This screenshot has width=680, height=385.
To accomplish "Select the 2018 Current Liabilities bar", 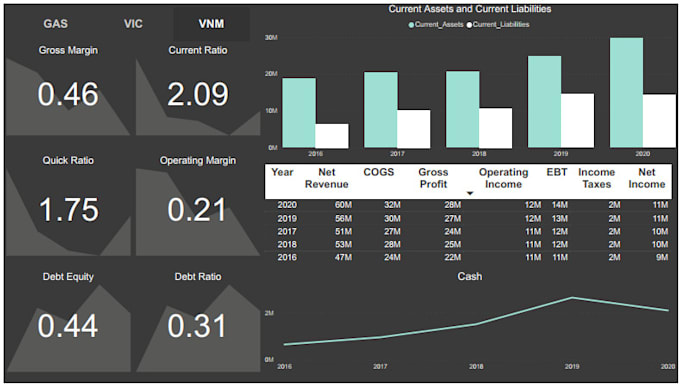I will [496, 128].
